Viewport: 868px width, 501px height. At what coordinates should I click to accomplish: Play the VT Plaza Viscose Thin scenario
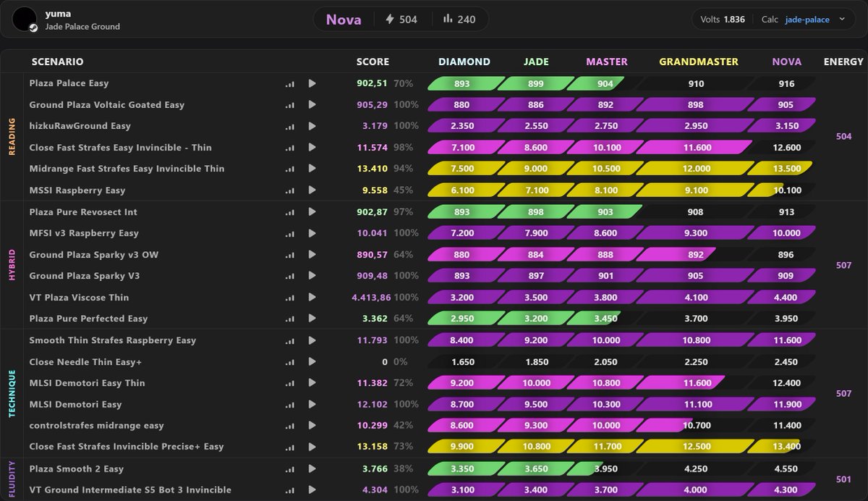[312, 298]
